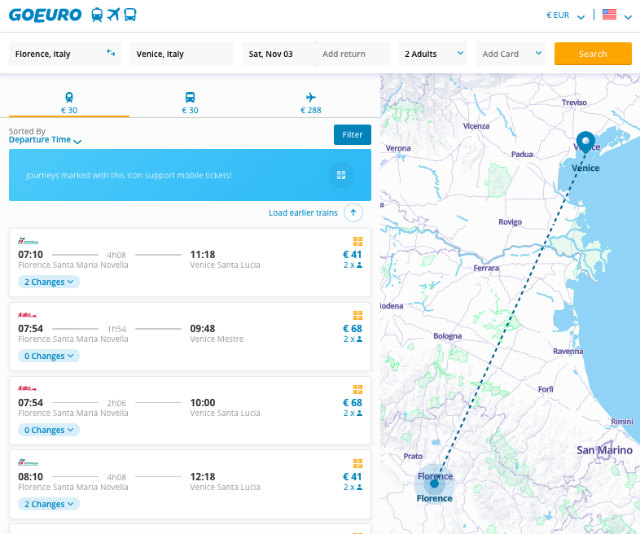The height and width of the screenshot is (534, 640).
Task: Click the Add return field
Action: [353, 54]
